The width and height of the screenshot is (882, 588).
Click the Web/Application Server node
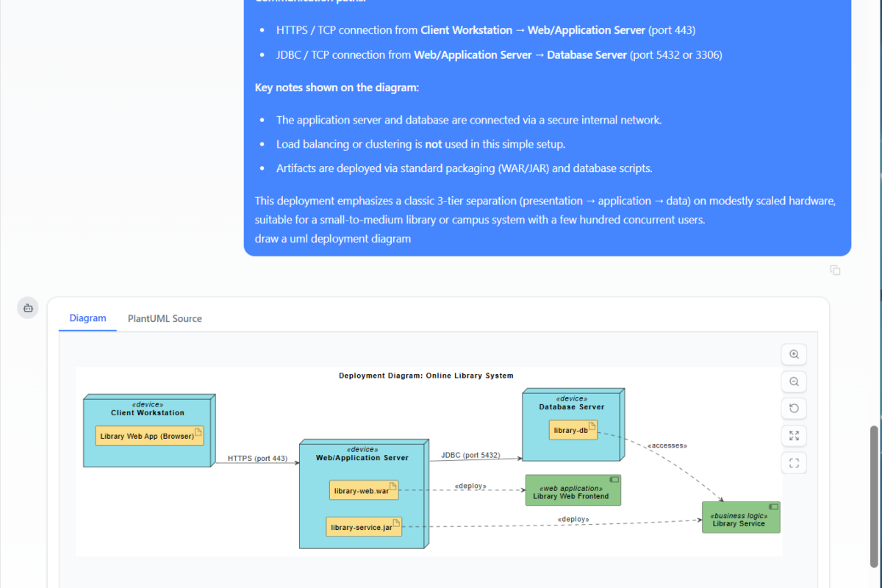point(360,457)
